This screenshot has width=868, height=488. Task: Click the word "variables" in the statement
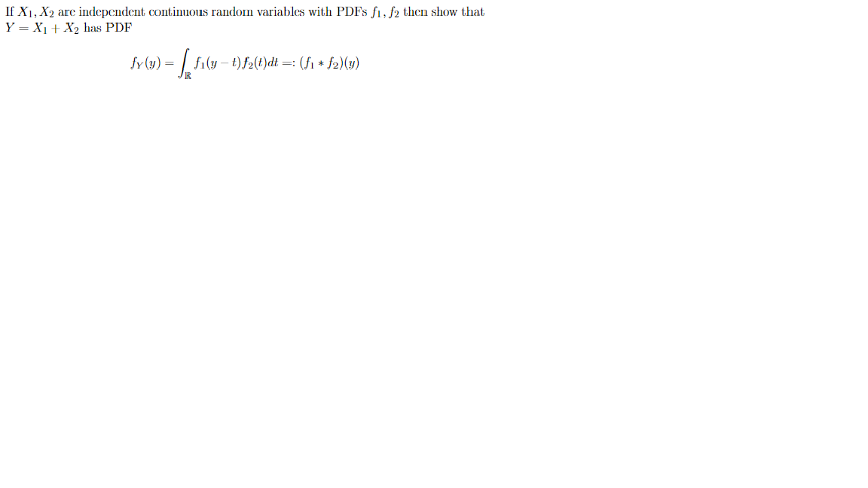280,11
